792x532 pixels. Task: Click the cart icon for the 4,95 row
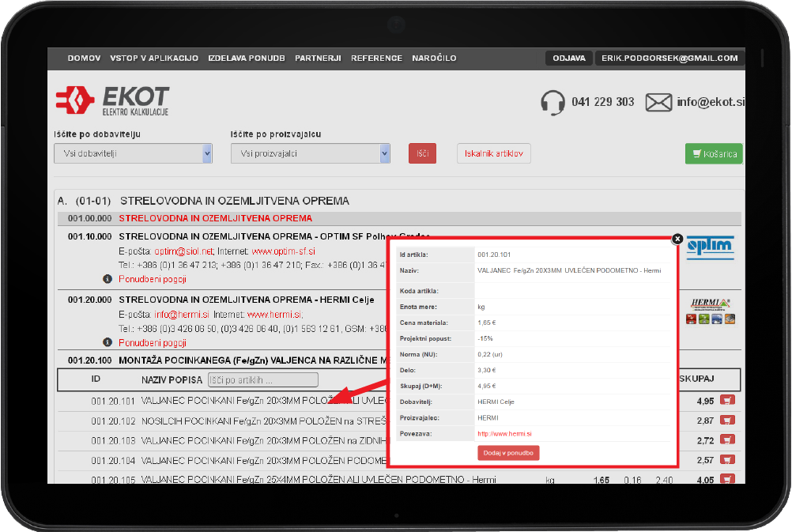point(727,400)
